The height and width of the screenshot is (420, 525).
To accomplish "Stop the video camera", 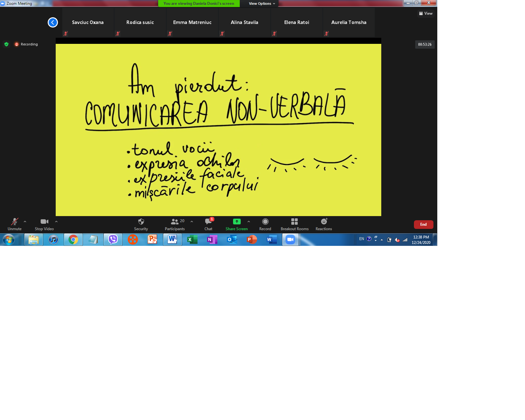I will pyautogui.click(x=44, y=224).
